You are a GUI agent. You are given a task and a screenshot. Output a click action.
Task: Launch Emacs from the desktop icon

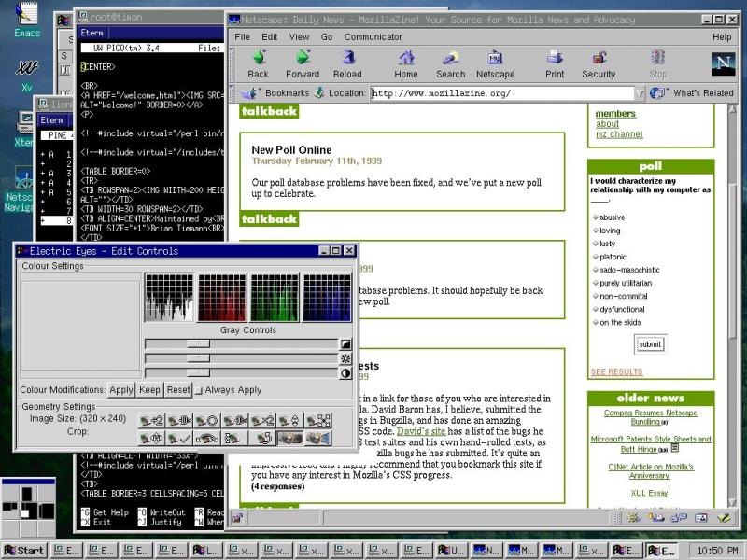(27, 19)
